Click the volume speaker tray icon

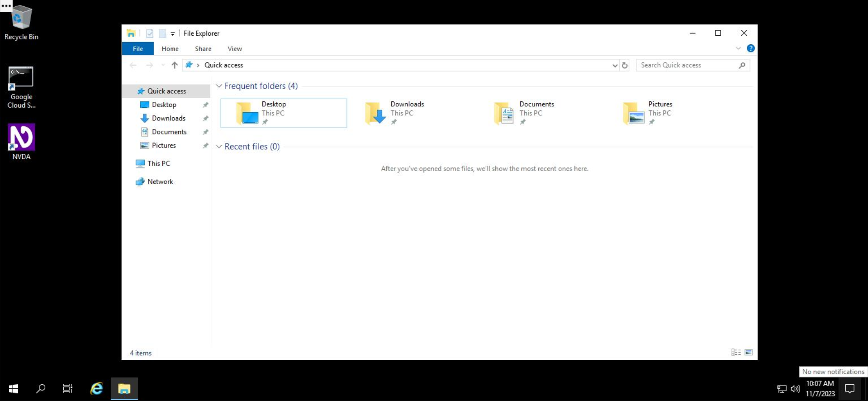point(795,388)
